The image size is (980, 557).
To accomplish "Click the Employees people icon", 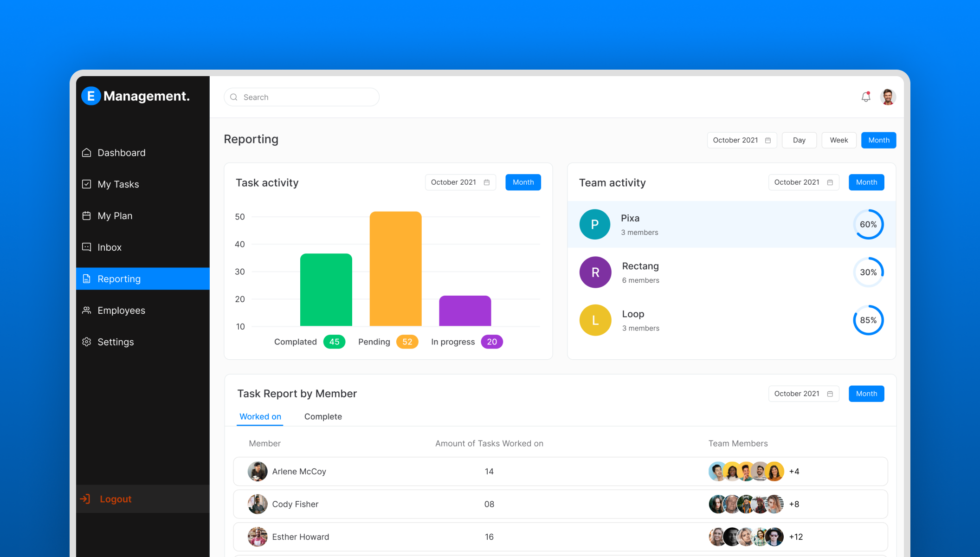I will click(x=87, y=310).
